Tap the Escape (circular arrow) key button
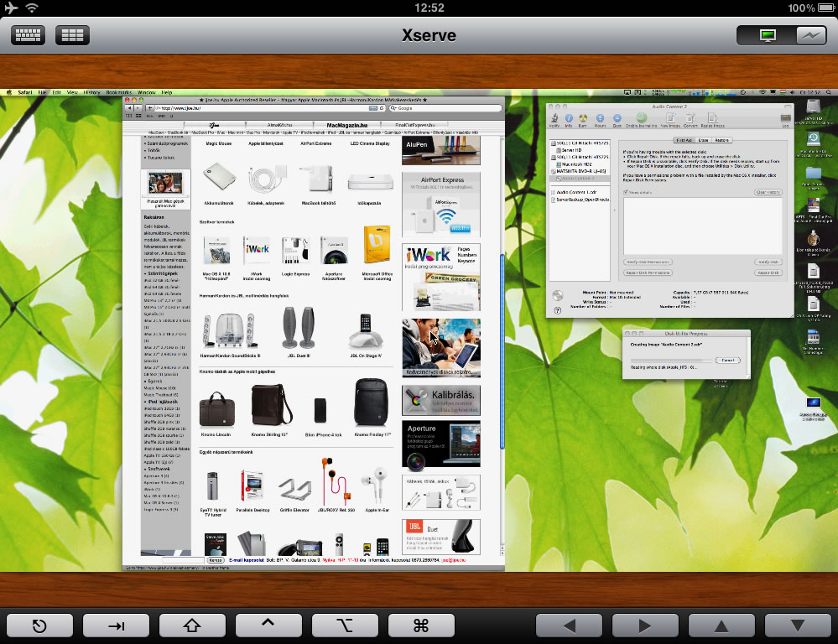 [x=39, y=626]
